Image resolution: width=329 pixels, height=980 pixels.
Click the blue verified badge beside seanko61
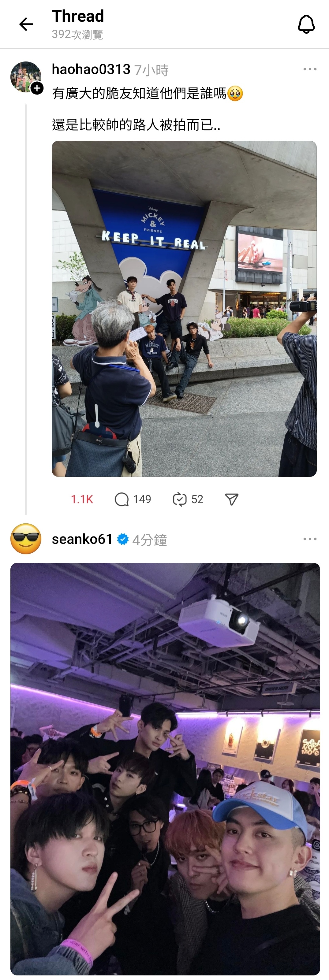coord(123,539)
